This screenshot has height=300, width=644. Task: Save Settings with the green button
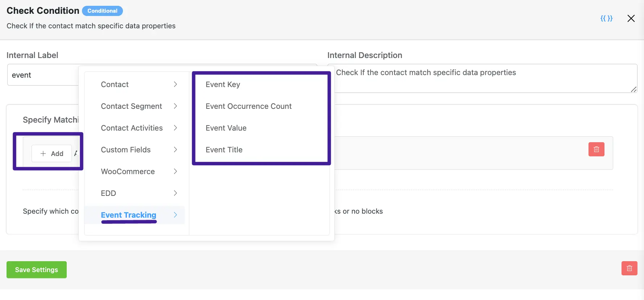click(37, 270)
